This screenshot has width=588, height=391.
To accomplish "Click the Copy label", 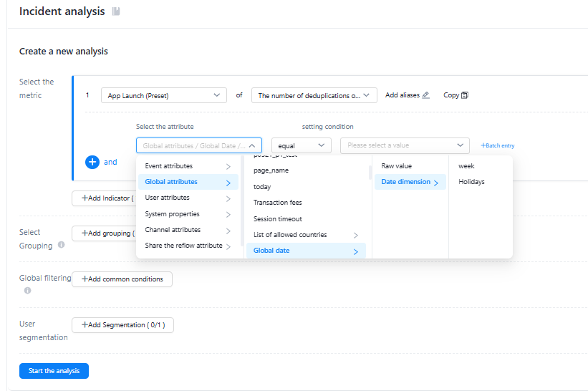I will point(451,95).
